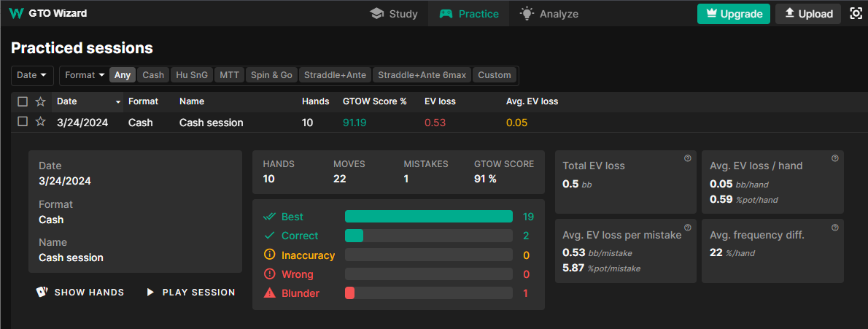
Task: Click the 3/24/2024 date cell in row
Action: pos(82,123)
